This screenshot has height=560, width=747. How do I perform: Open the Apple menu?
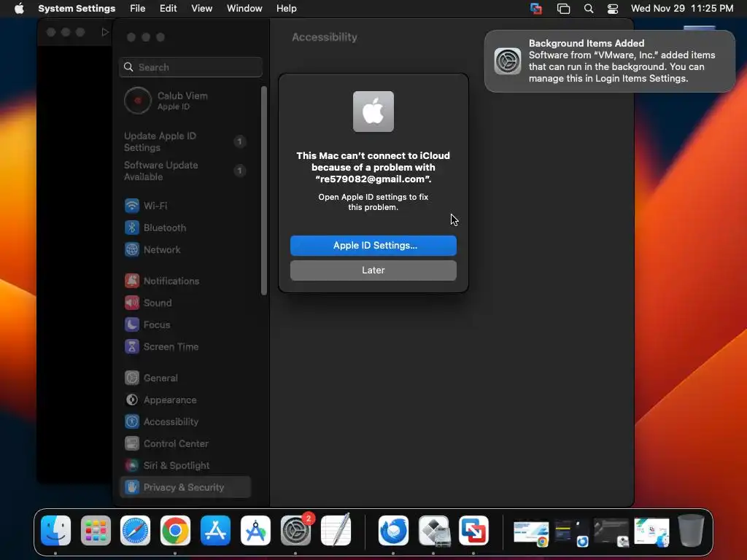19,9
